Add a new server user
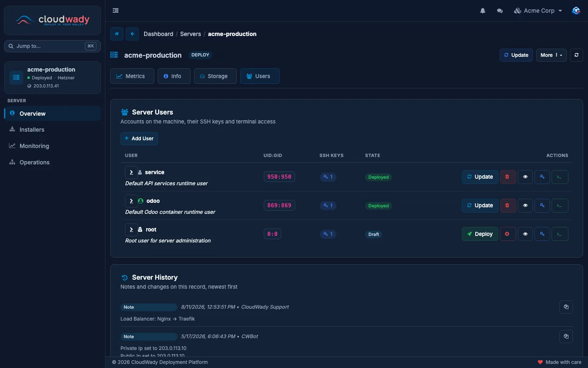 (x=139, y=139)
